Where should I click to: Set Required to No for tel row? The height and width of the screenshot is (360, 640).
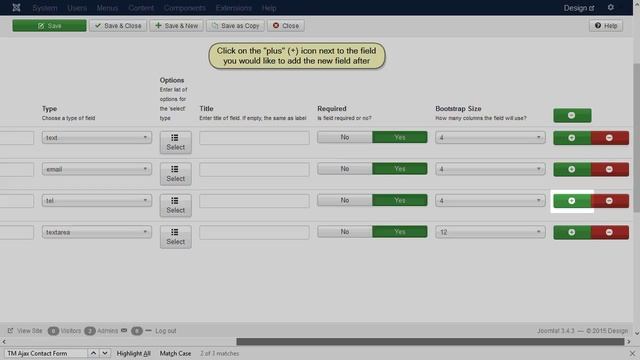coord(344,200)
